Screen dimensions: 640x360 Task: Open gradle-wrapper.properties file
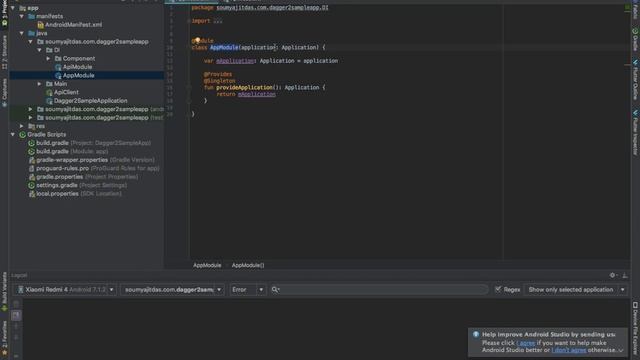(96, 160)
